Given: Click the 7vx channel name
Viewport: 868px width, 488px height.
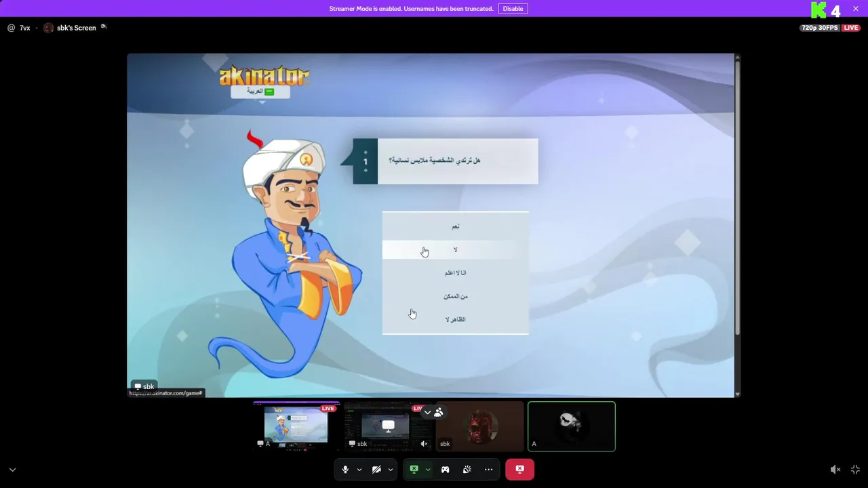Looking at the screenshot, I should pos(24,28).
